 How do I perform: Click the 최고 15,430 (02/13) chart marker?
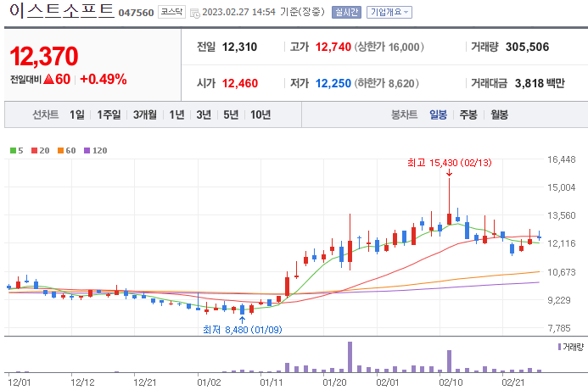449,163
